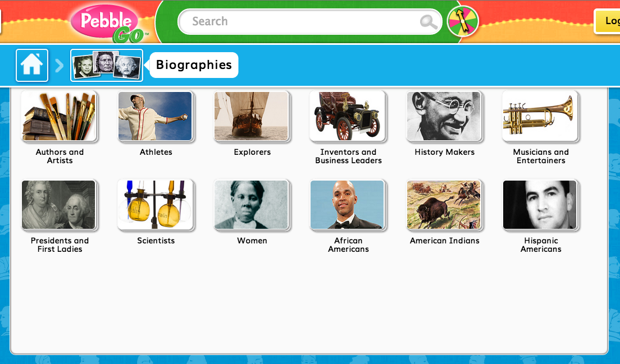Screen dimensions: 620x364
Task: Open the Explorers sailing ship thumbnail
Action: tap(252, 116)
